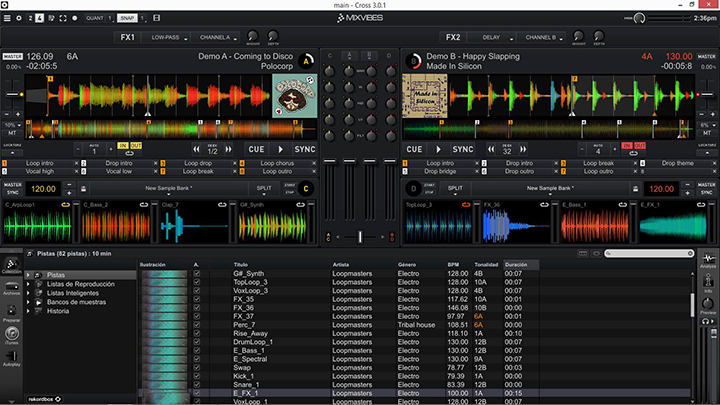This screenshot has height=405, width=720.
Task: Set loop OUT point on deck A
Action: pyautogui.click(x=136, y=146)
